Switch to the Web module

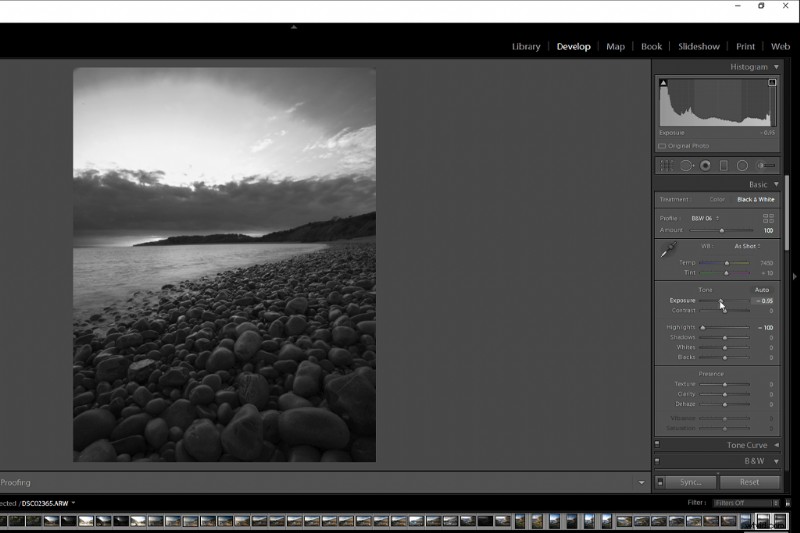tap(781, 46)
